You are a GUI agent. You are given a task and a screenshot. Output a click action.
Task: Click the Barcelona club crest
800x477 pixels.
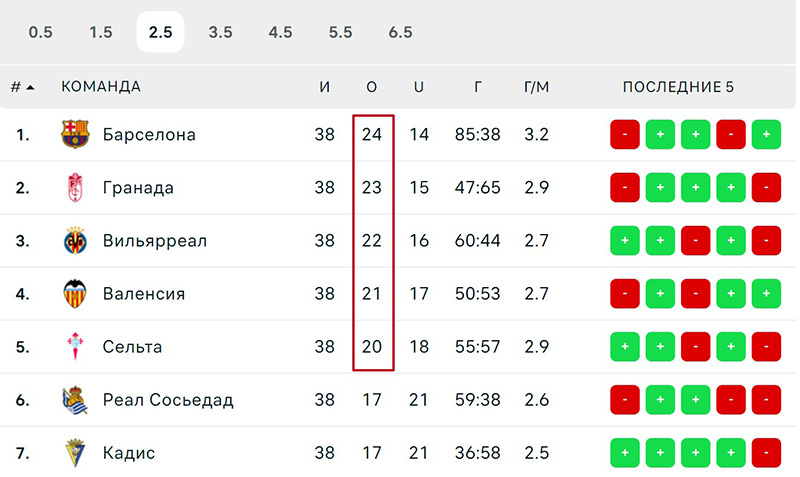point(75,134)
